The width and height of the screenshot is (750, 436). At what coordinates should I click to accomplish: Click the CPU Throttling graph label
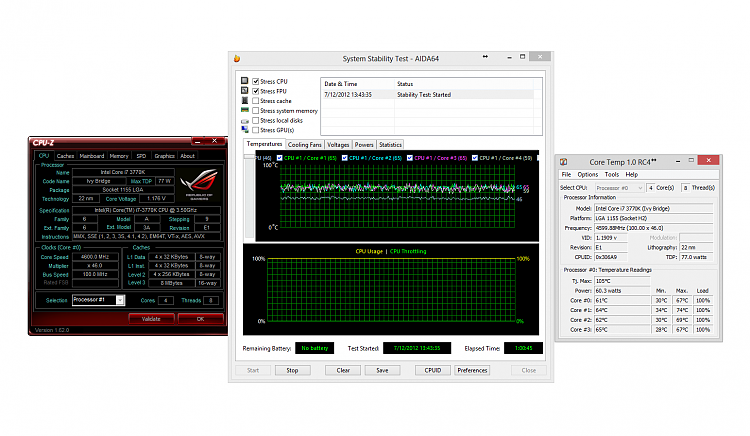[x=408, y=251]
